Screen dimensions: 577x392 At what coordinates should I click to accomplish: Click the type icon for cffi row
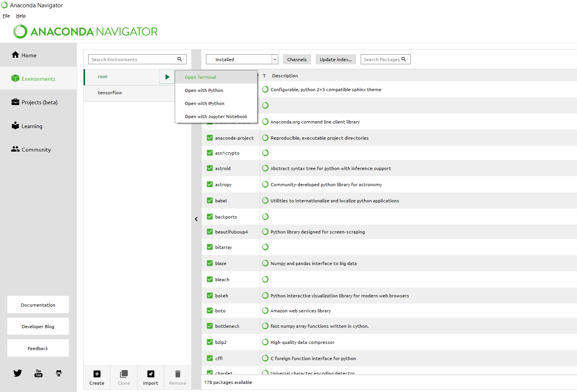pos(265,358)
